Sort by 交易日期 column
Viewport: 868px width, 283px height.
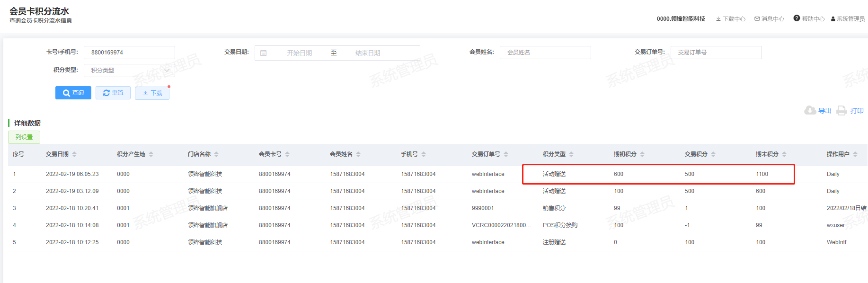74,154
